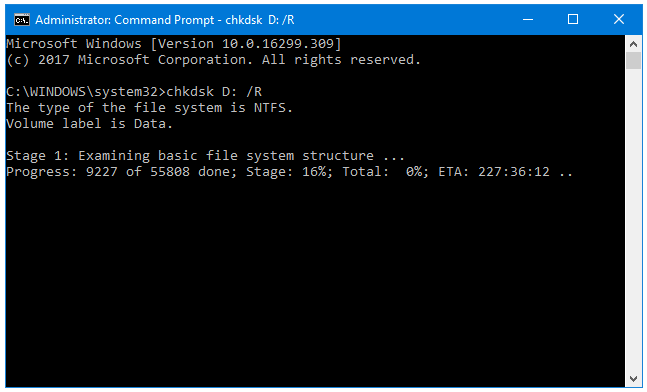Click the empty scrollbar track below the thumb
Screen dimensions: 647x392
(x=633, y=219)
